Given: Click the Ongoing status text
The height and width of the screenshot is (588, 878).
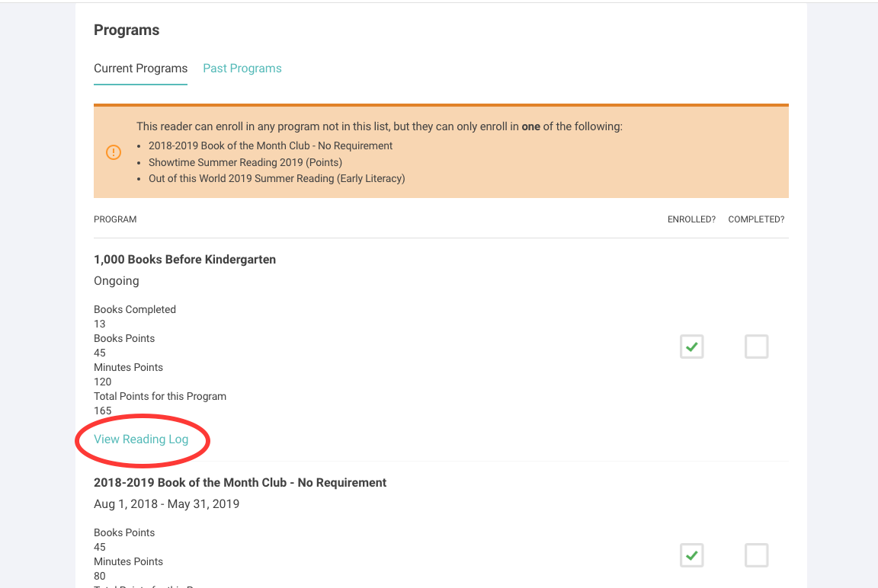Looking at the screenshot, I should pyautogui.click(x=117, y=281).
